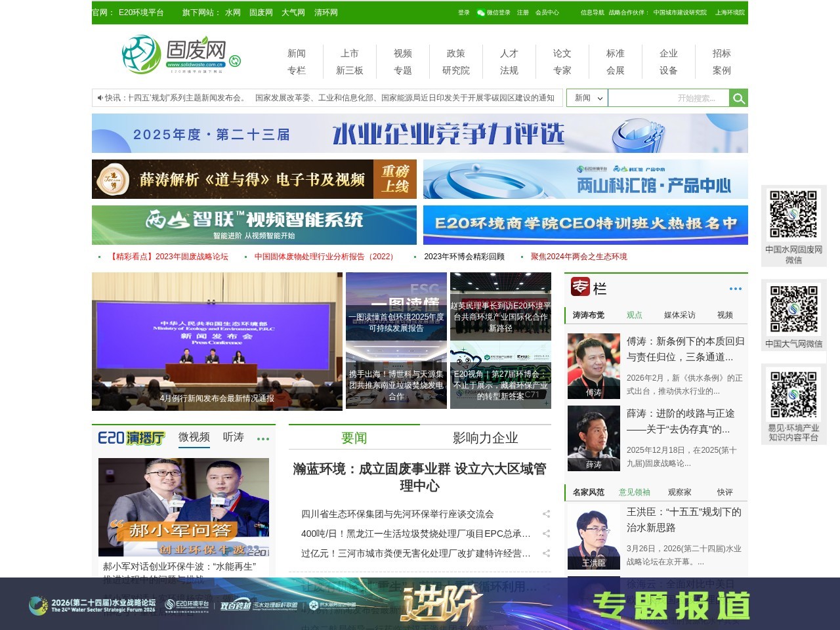
Task: Click the 中国水网固废网微信 QR code
Action: click(x=793, y=215)
